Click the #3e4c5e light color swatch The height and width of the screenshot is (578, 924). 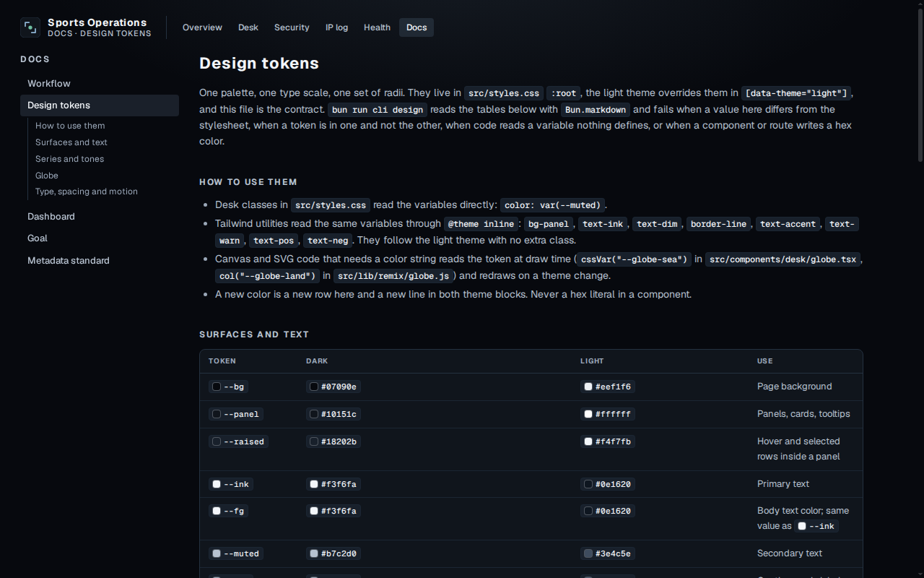click(x=588, y=553)
